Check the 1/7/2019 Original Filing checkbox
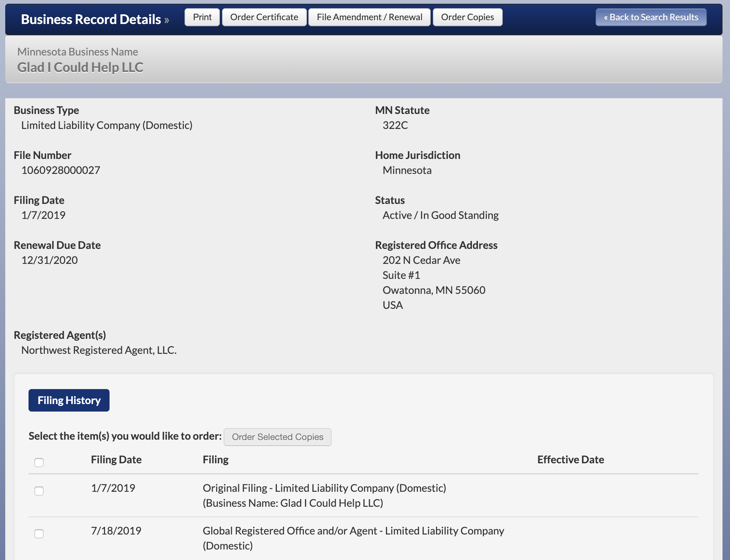 coord(39,491)
